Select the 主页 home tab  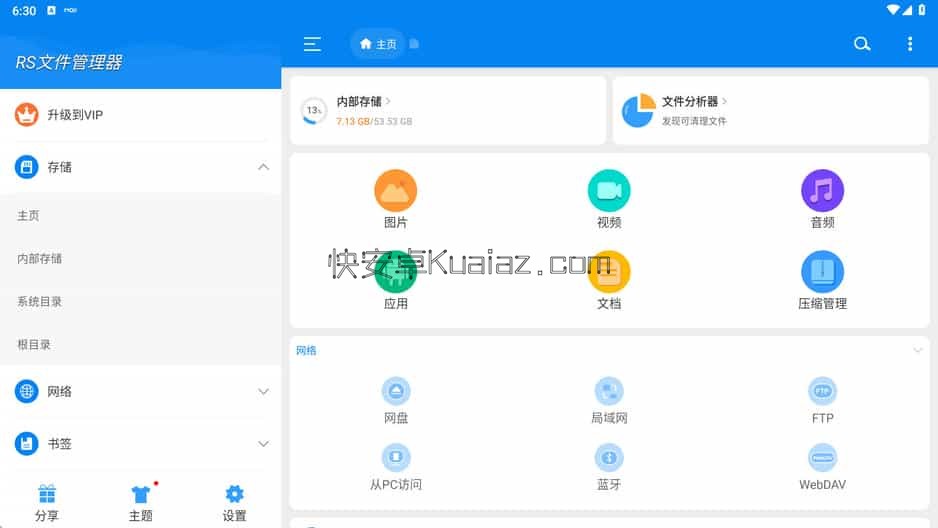tap(378, 44)
